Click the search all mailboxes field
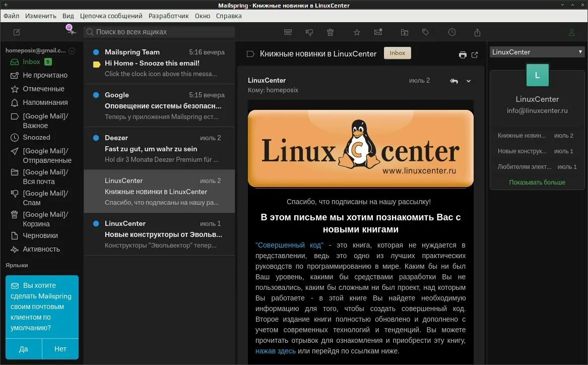This screenshot has height=365, width=588. coord(159,32)
